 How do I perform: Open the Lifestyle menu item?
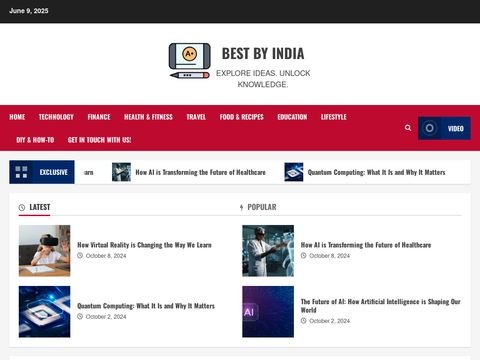coord(334,117)
